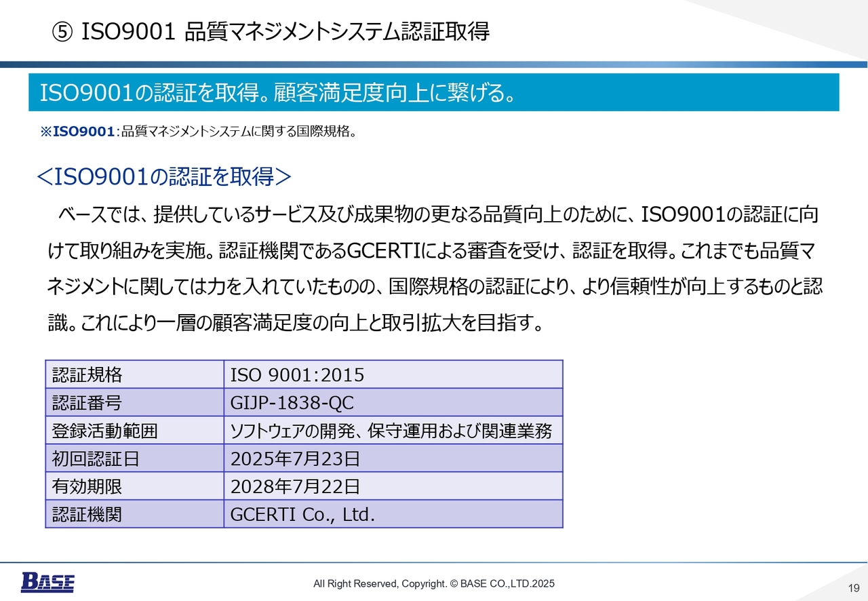This screenshot has height=601, width=868.
Task: Click the cell 'ソフトウェアの開発、保守運用および関連業務'
Action: pyautogui.click(x=393, y=430)
